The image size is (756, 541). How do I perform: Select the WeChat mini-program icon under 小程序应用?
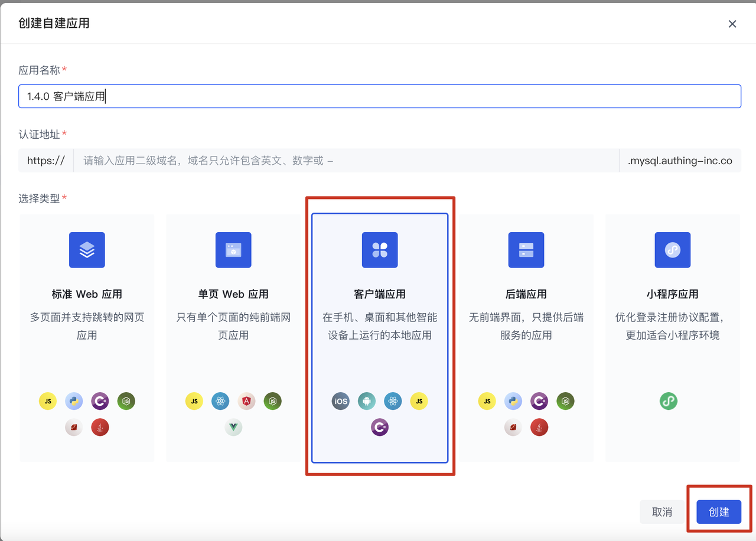(668, 401)
